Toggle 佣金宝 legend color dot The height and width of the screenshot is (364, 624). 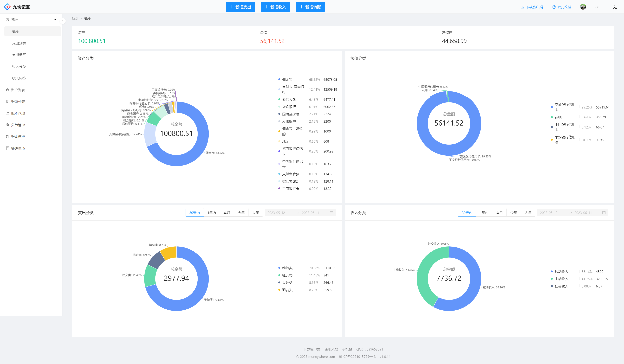(x=279, y=79)
